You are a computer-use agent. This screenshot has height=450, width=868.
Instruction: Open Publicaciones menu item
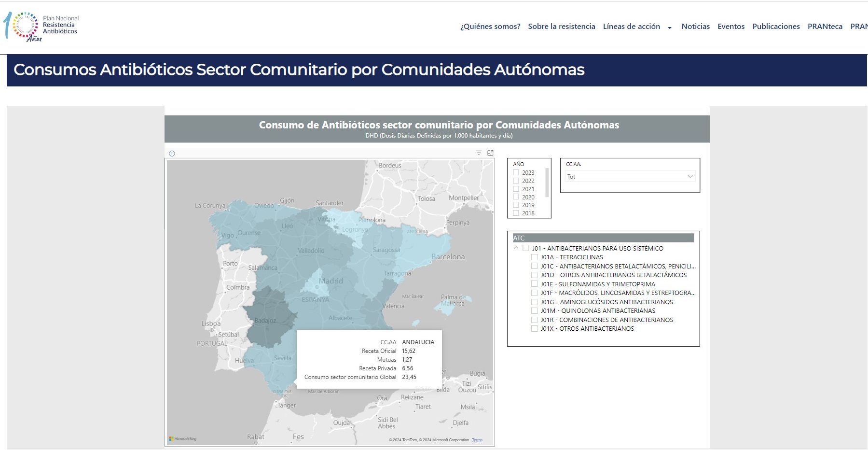click(776, 27)
